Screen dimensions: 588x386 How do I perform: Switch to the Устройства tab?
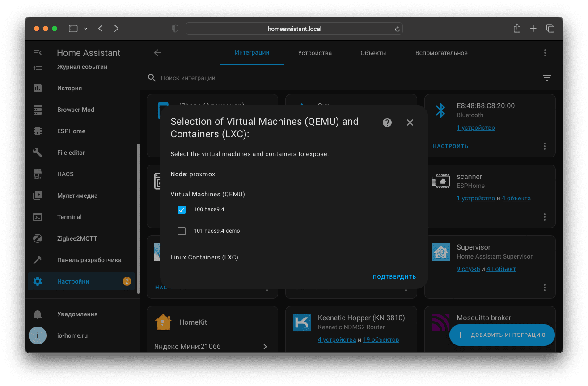(x=315, y=53)
